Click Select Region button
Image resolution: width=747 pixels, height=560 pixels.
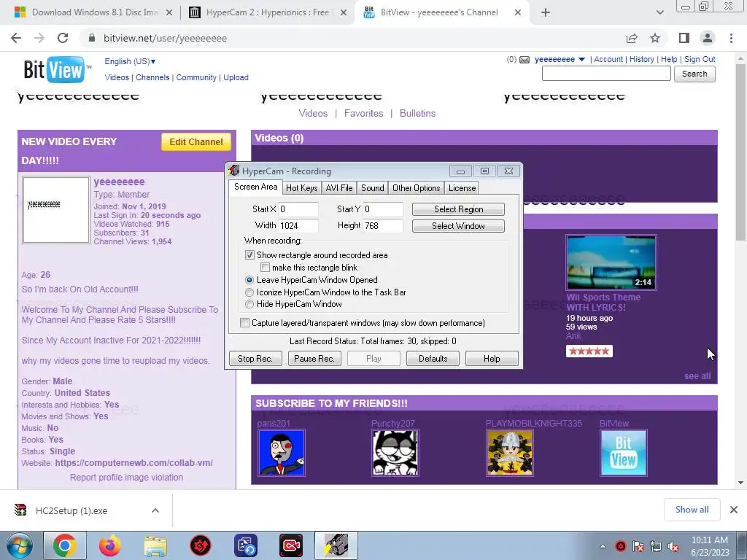(458, 209)
